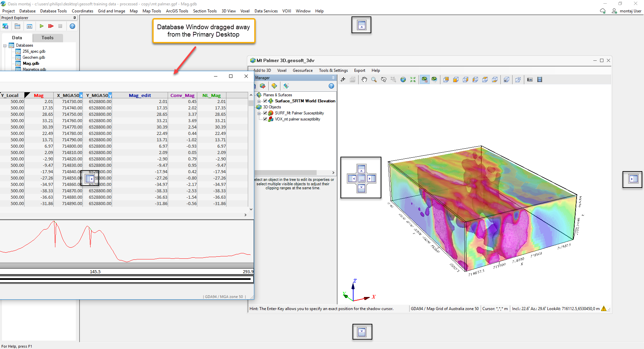The height and width of the screenshot is (349, 644).
Task: Expand the Surface_SRTM World Elevation node
Action: 259,101
